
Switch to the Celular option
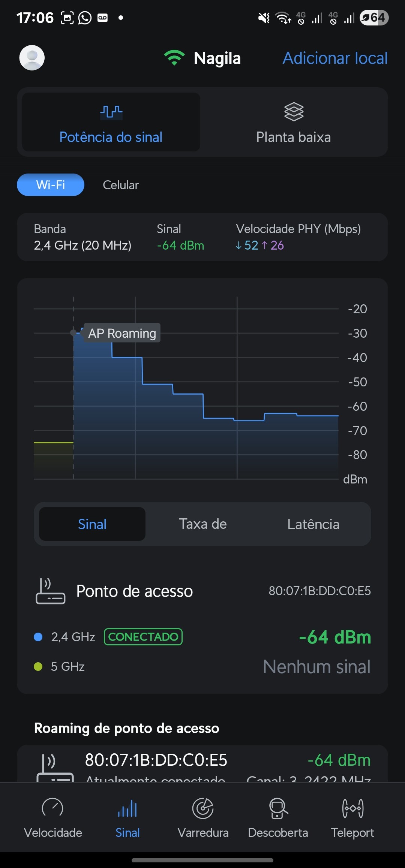[121, 185]
